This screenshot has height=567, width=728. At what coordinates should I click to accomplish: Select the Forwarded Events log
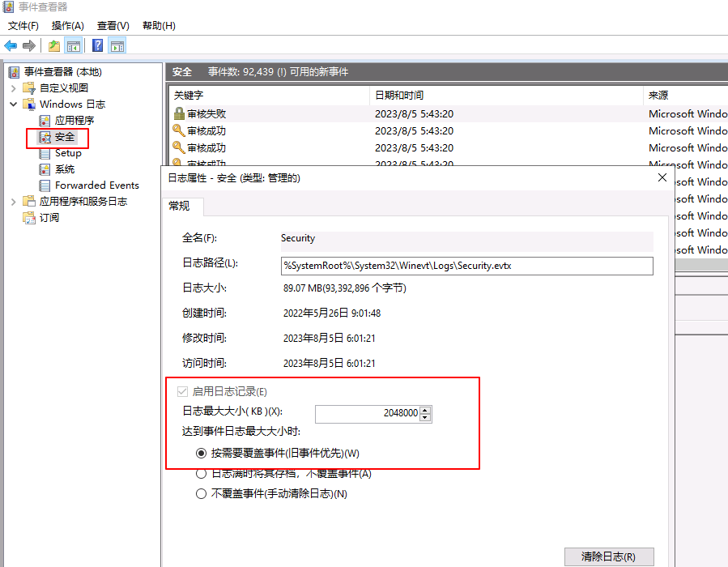[96, 185]
